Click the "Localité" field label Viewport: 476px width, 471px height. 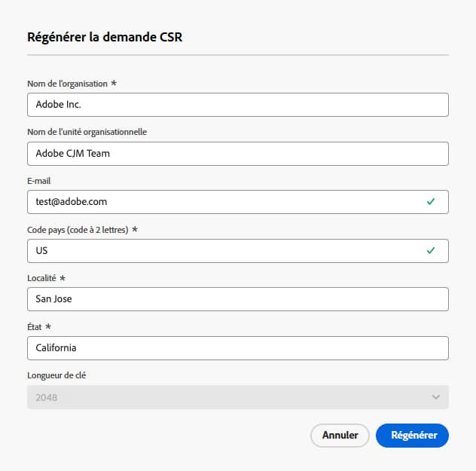42,278
